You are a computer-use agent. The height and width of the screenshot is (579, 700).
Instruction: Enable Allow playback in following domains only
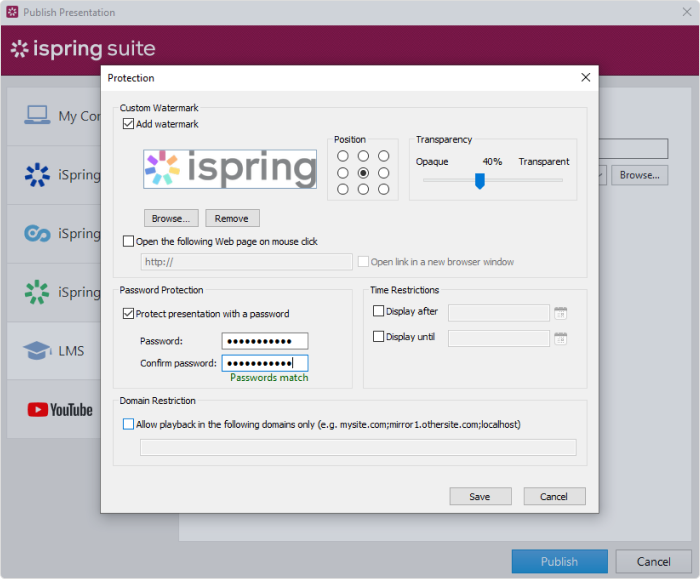point(128,424)
